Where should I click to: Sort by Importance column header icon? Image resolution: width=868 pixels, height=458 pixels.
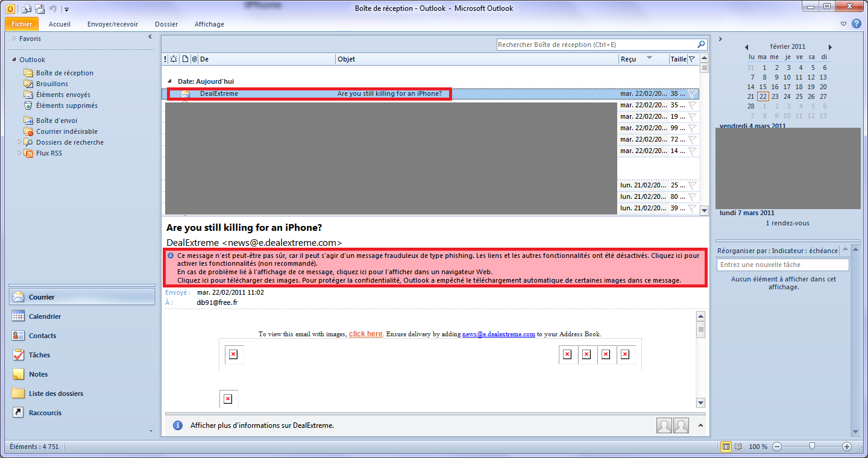(165, 59)
